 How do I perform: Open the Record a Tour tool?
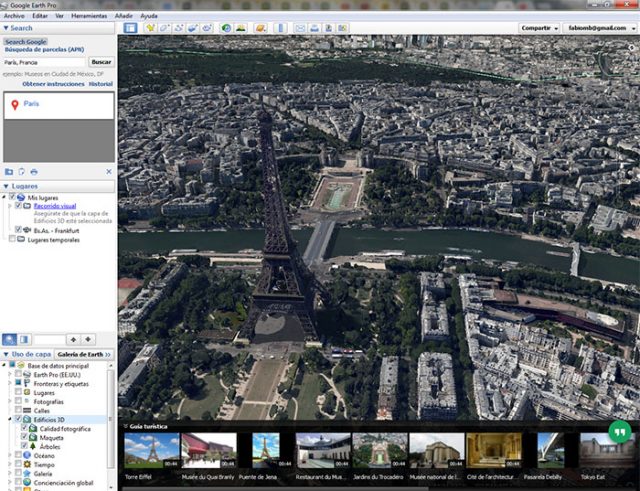point(207,28)
